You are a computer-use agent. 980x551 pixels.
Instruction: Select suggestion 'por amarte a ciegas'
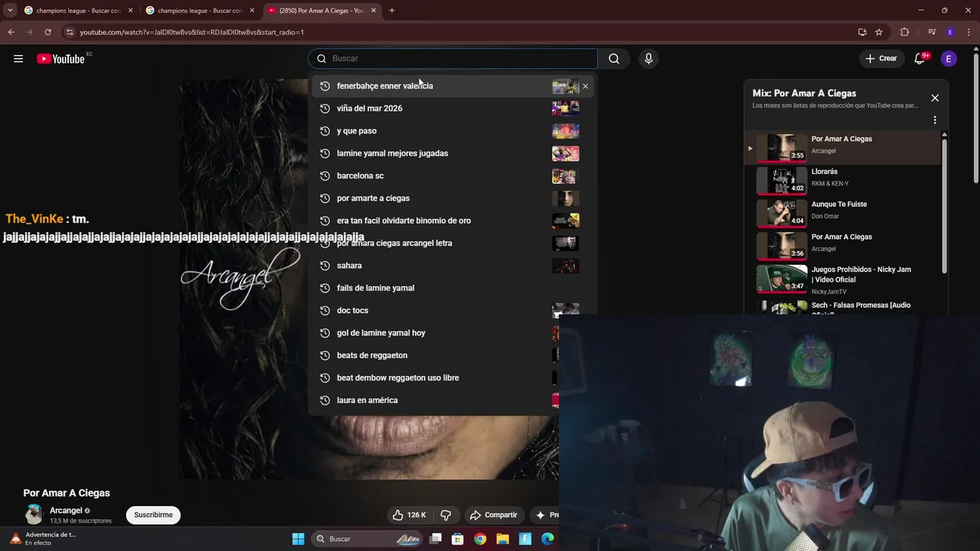[452, 198]
